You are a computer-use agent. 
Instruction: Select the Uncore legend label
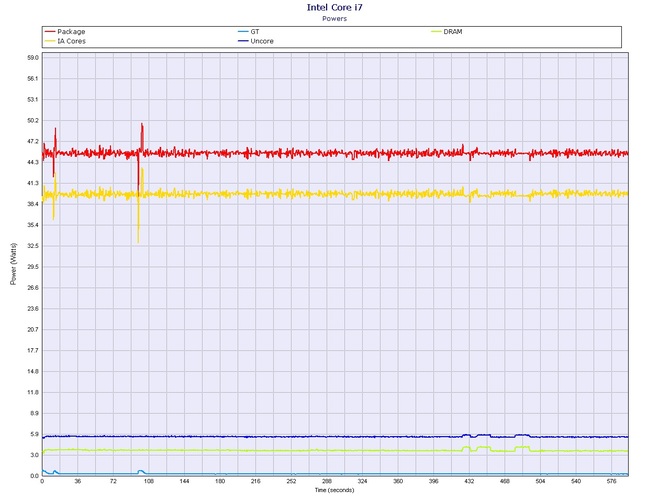262,41
